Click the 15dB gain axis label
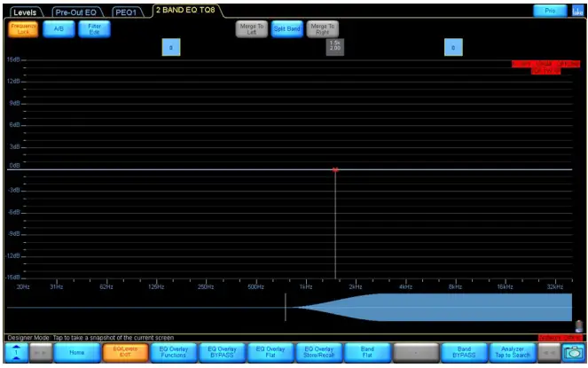The height and width of the screenshot is (368, 588). (13, 60)
